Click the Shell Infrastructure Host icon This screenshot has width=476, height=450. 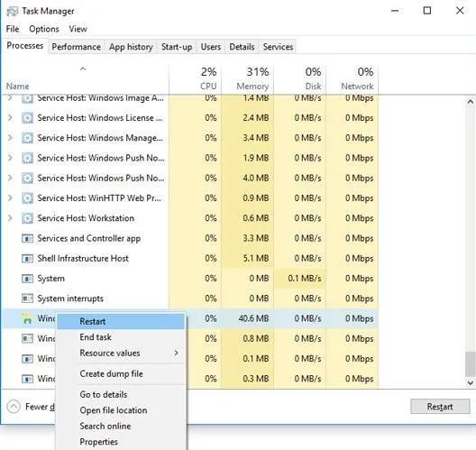(27, 259)
